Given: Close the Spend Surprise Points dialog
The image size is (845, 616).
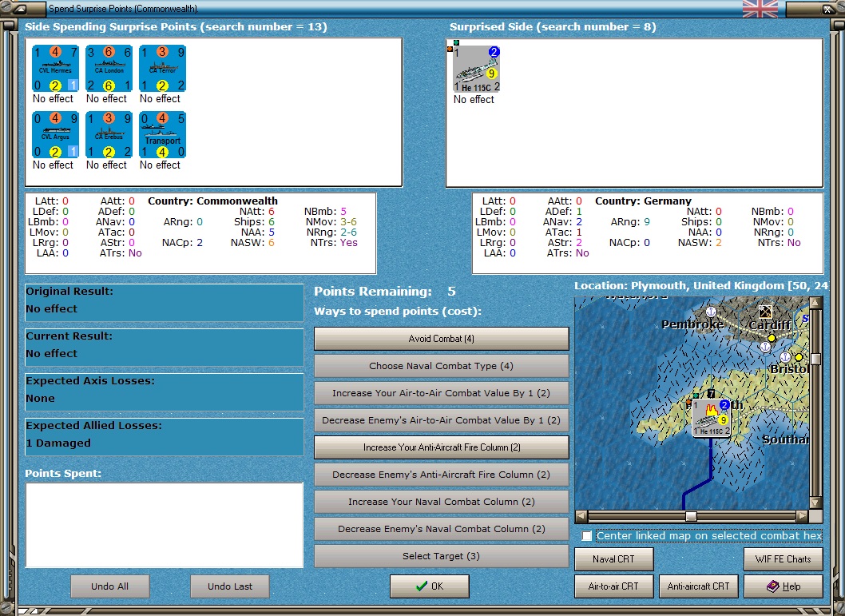Looking at the screenshot, I should click(827, 9).
